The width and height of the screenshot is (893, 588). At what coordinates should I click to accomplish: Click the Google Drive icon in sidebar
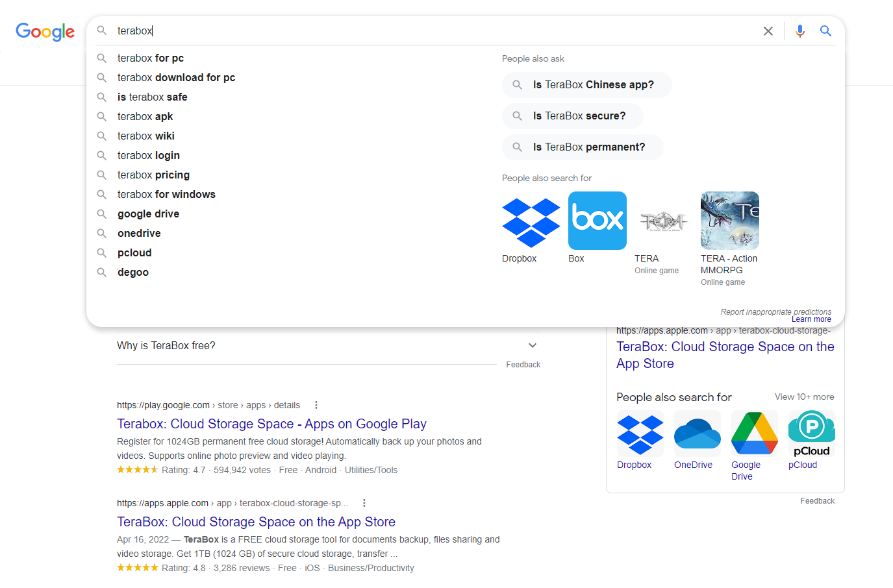pyautogui.click(x=754, y=433)
